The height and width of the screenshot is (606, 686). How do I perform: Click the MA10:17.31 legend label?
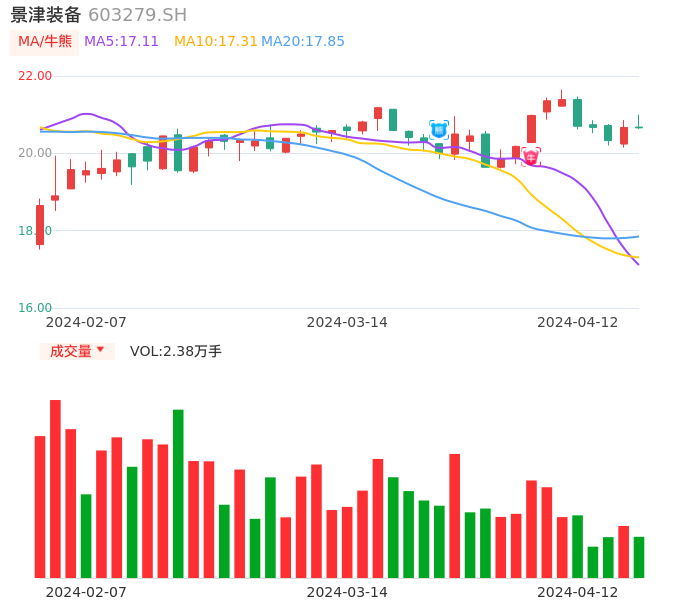click(x=216, y=42)
